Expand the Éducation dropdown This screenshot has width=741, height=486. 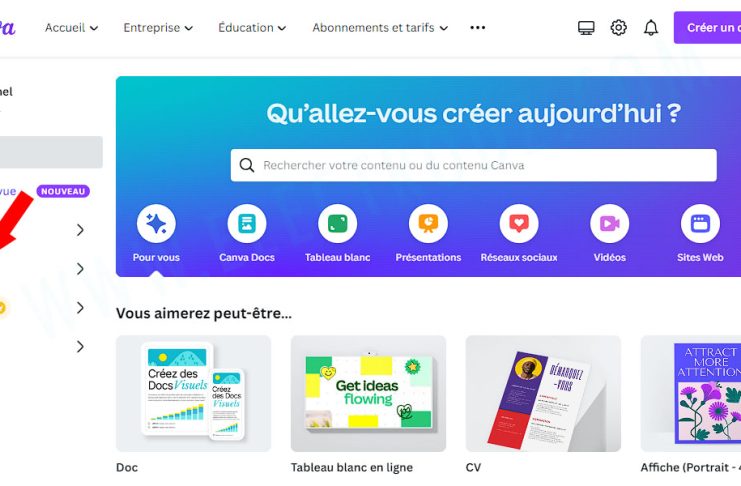[252, 28]
